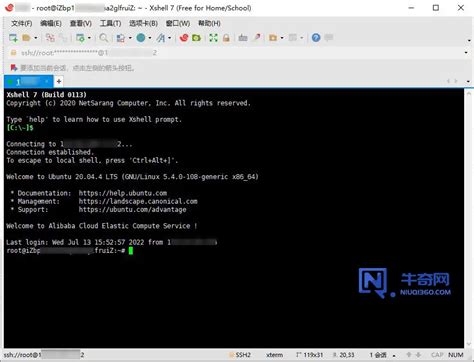Add a new tab with plus button

tap(59, 81)
